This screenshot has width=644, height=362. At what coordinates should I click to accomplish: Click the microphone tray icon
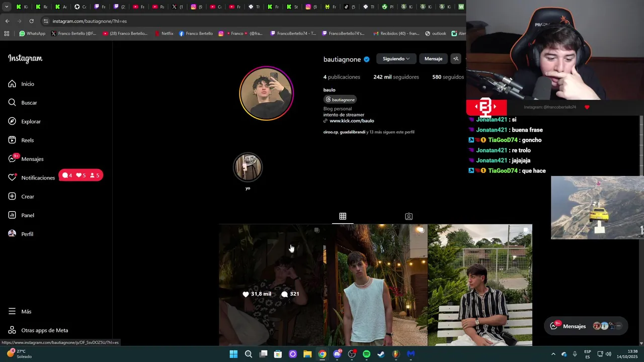pos(575,354)
